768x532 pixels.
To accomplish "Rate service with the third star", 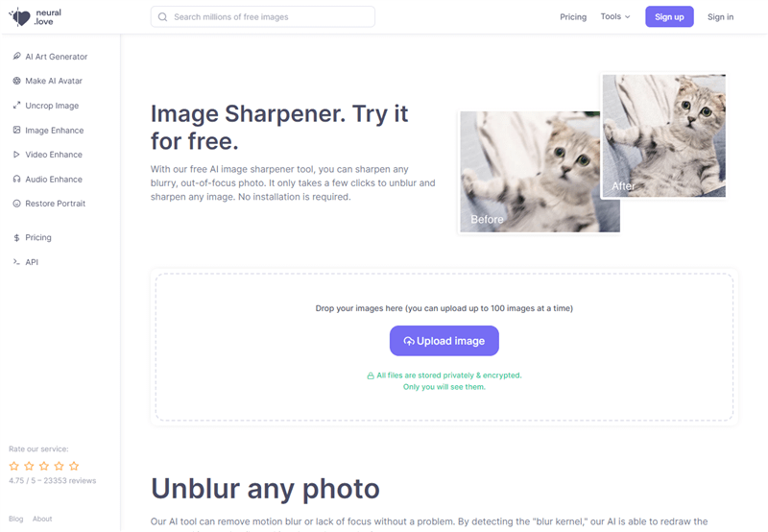I will tap(44, 466).
